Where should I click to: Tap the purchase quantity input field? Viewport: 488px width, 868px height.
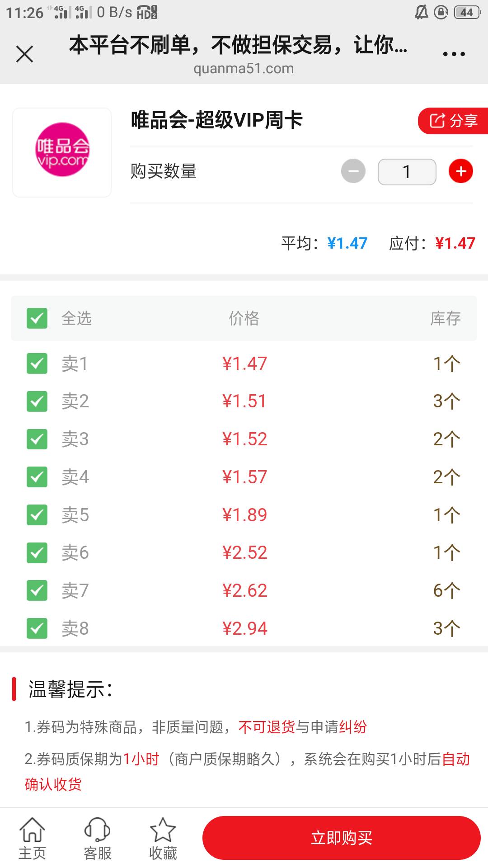(x=407, y=172)
